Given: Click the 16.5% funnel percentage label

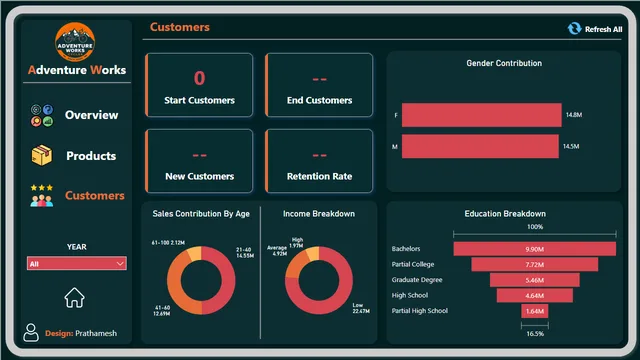Looking at the screenshot, I should (x=535, y=333).
